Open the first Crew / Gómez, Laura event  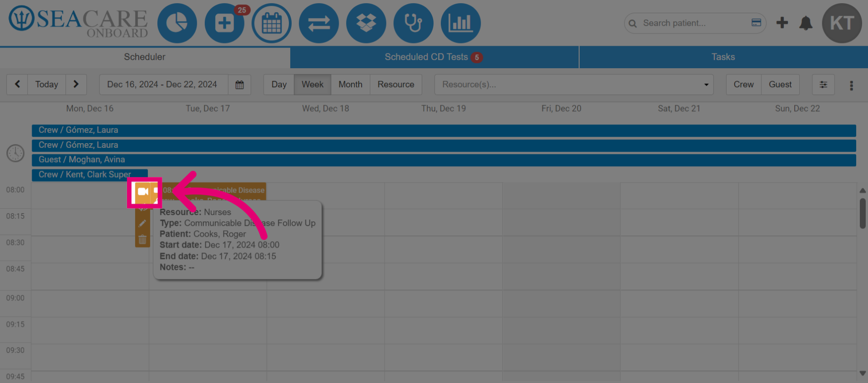(x=444, y=130)
